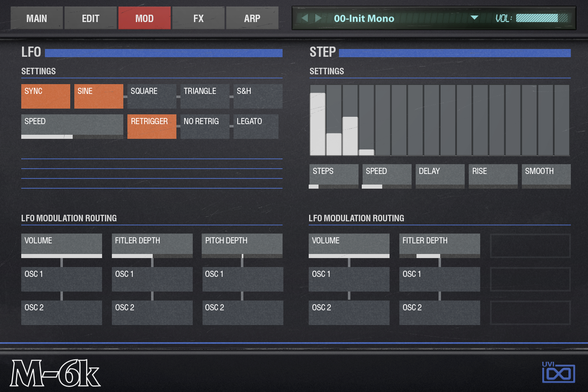
Task: Select SQUARE LFO waveform
Action: click(x=152, y=96)
